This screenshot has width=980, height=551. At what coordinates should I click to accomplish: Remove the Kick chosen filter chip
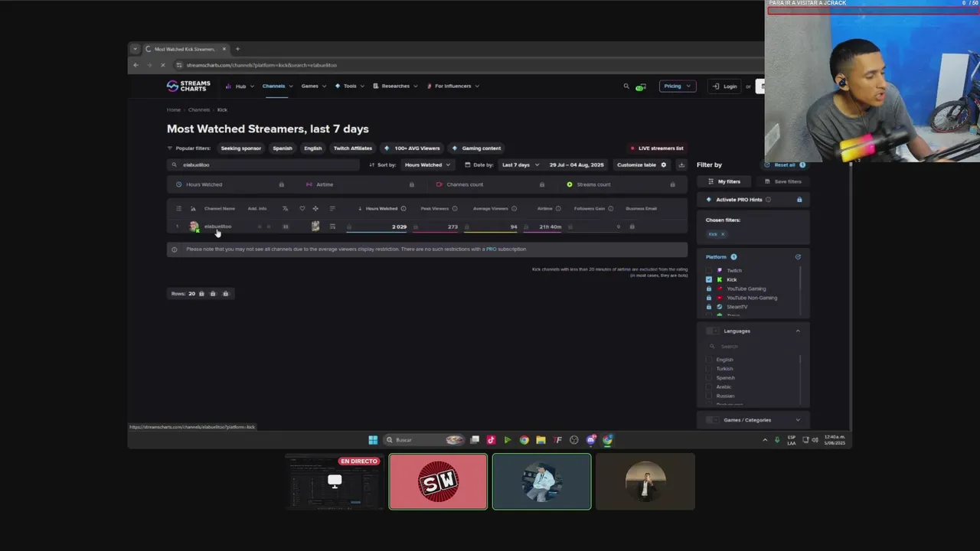[x=722, y=234]
